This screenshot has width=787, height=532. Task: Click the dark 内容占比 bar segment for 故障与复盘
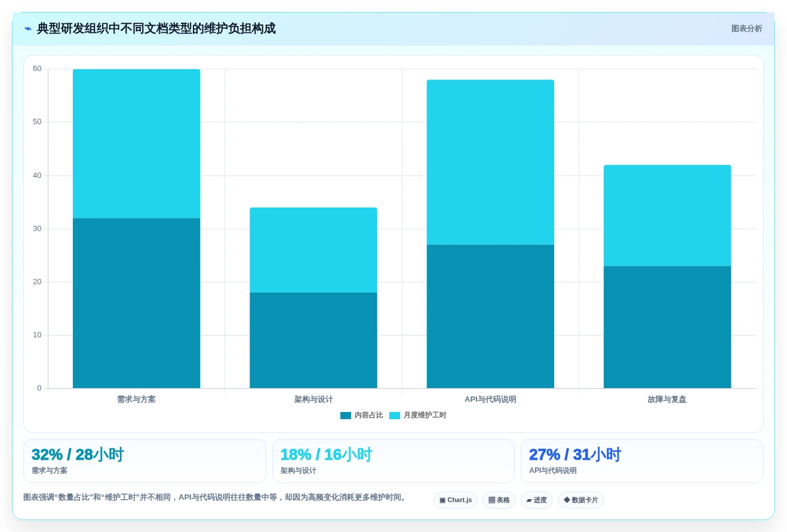(x=667, y=327)
